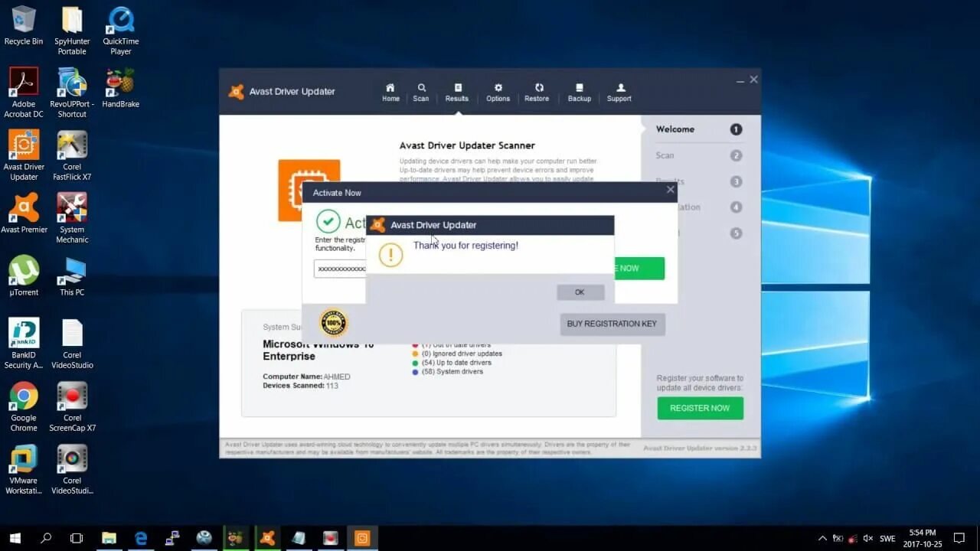Click '(58) System drivers' text
This screenshot has width=980, height=551.
click(452, 372)
